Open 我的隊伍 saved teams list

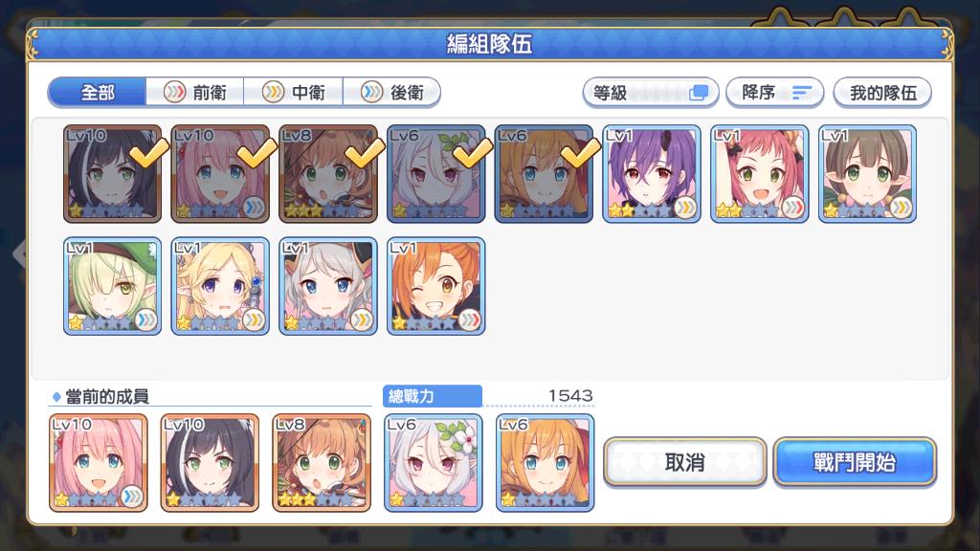pos(882,93)
